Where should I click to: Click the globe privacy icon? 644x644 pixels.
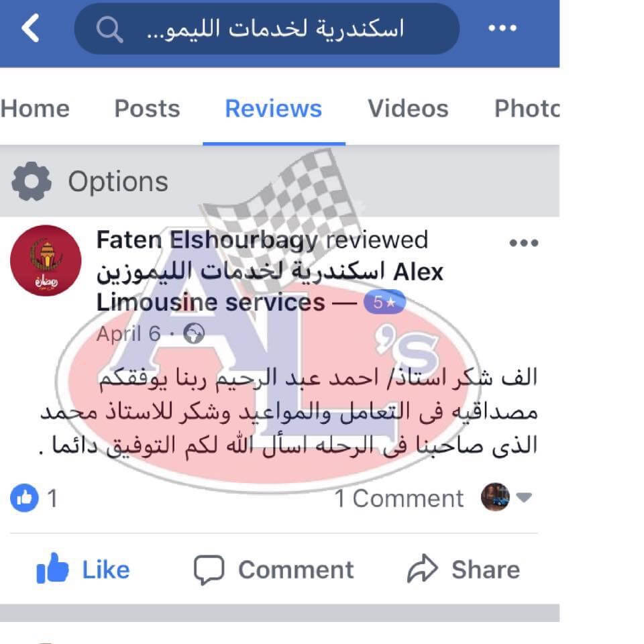pyautogui.click(x=194, y=333)
